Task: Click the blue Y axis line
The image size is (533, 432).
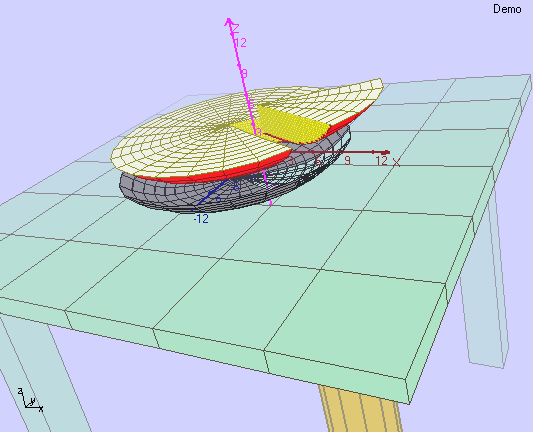Action: point(211,193)
